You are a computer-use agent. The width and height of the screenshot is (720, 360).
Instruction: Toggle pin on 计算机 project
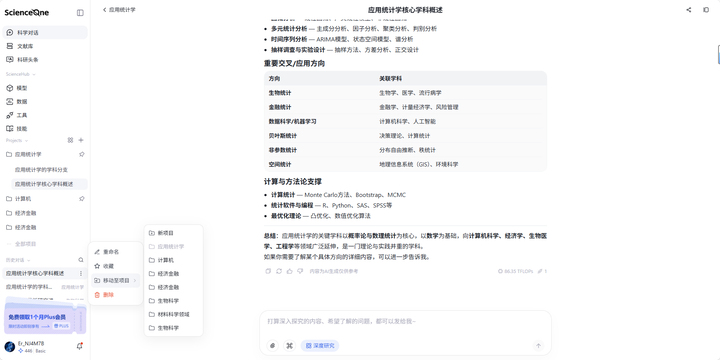coord(81,199)
